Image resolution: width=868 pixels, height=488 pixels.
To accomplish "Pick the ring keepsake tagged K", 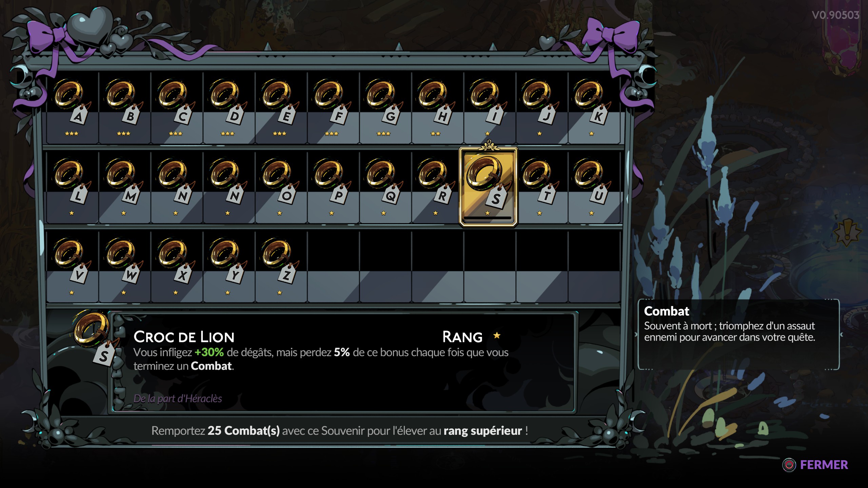I will coord(592,108).
